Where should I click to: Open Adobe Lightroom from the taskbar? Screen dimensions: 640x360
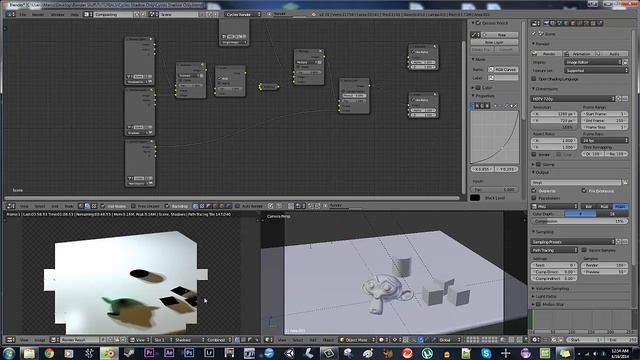pos(209,353)
